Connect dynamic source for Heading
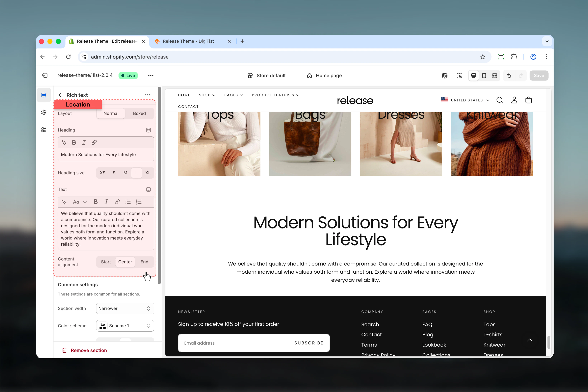The width and height of the screenshot is (588, 392). point(148,130)
